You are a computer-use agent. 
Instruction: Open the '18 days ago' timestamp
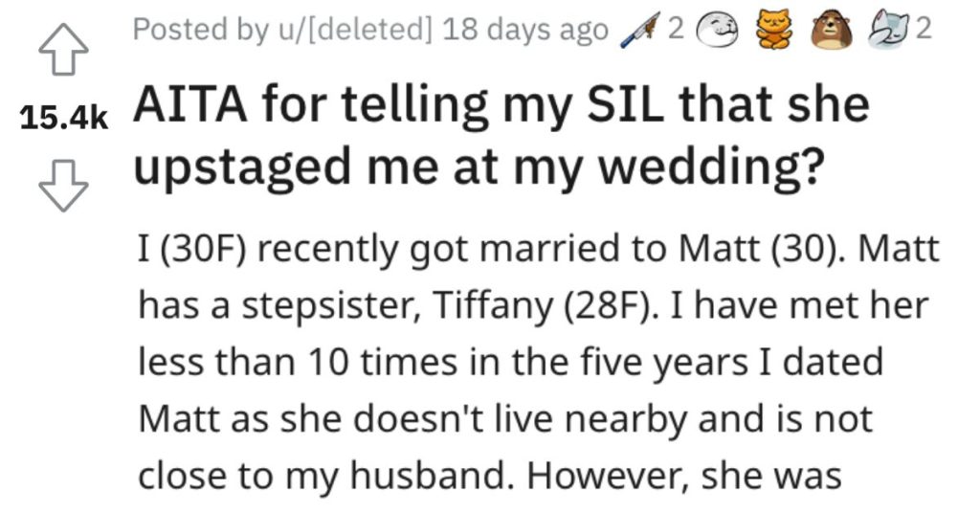[x=525, y=30]
